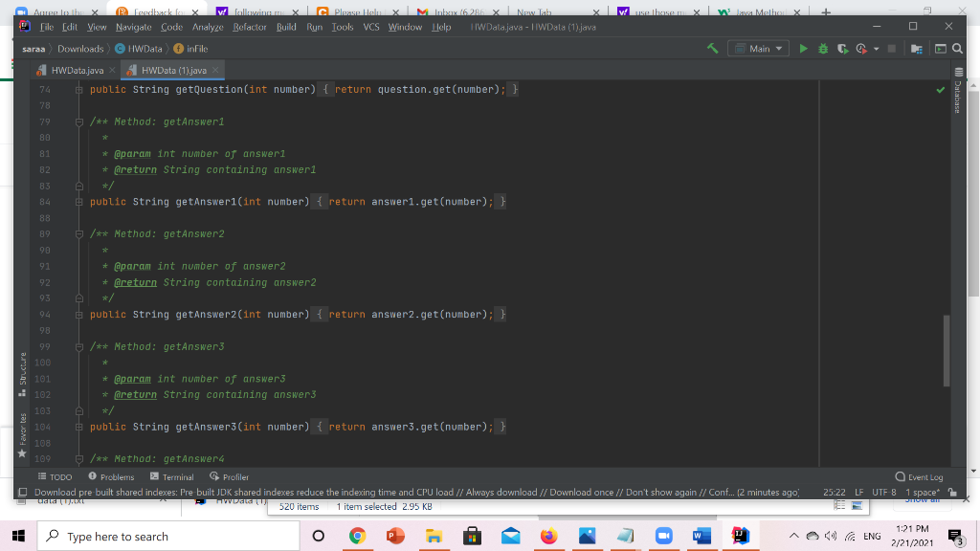Click Download pre-built shared indexes notification
Viewport: 980px width, 551px height.
(416, 493)
